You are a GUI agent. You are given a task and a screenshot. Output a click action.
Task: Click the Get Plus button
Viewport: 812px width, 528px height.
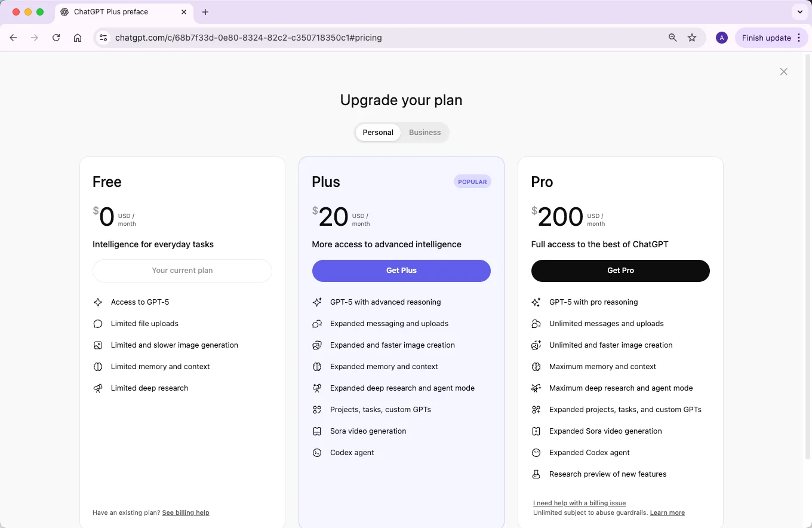click(x=401, y=271)
